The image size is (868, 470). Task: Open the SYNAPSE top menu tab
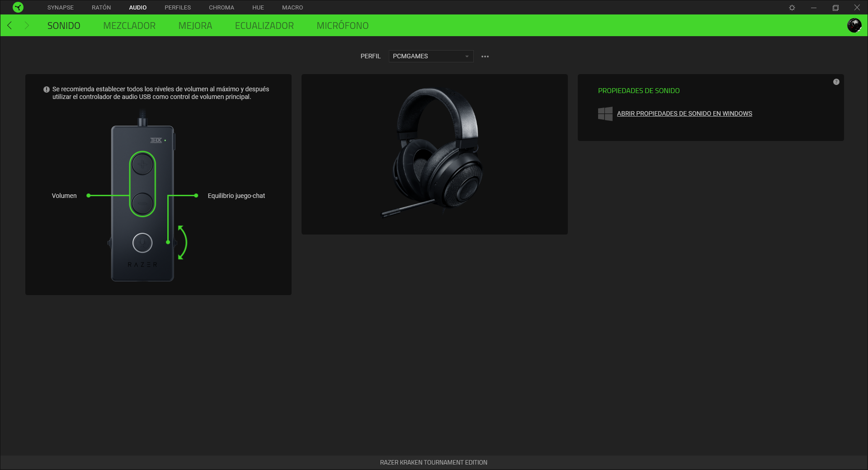(61, 8)
